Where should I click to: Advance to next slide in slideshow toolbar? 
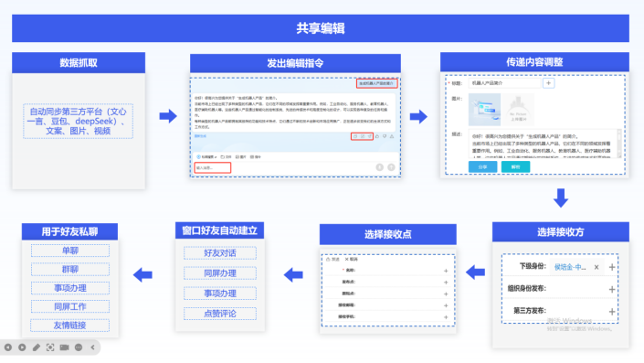point(22,347)
